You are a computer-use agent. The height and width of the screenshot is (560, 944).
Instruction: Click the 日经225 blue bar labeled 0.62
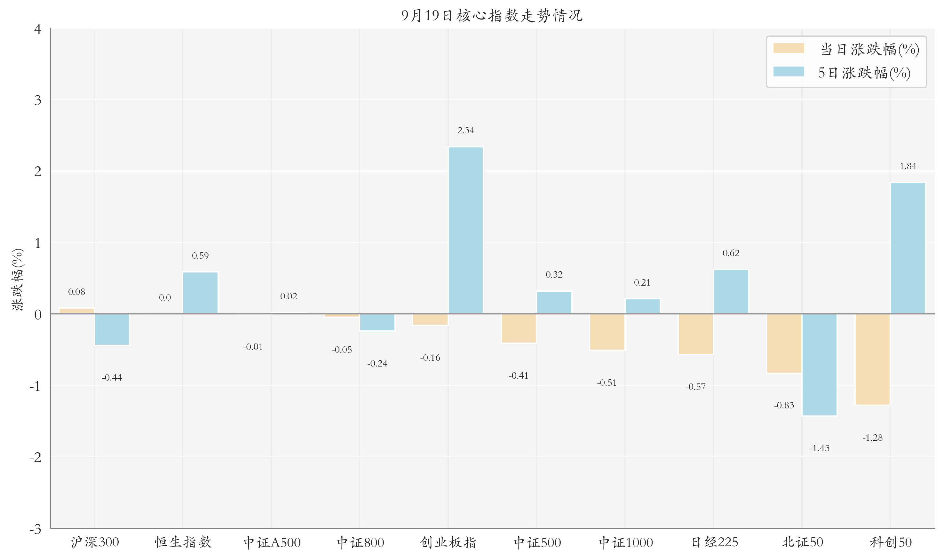731,292
